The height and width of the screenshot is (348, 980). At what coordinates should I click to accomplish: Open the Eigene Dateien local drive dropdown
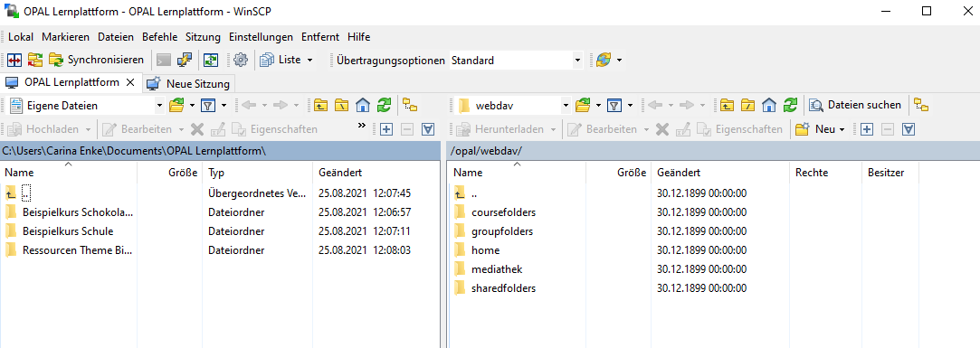tap(85, 106)
